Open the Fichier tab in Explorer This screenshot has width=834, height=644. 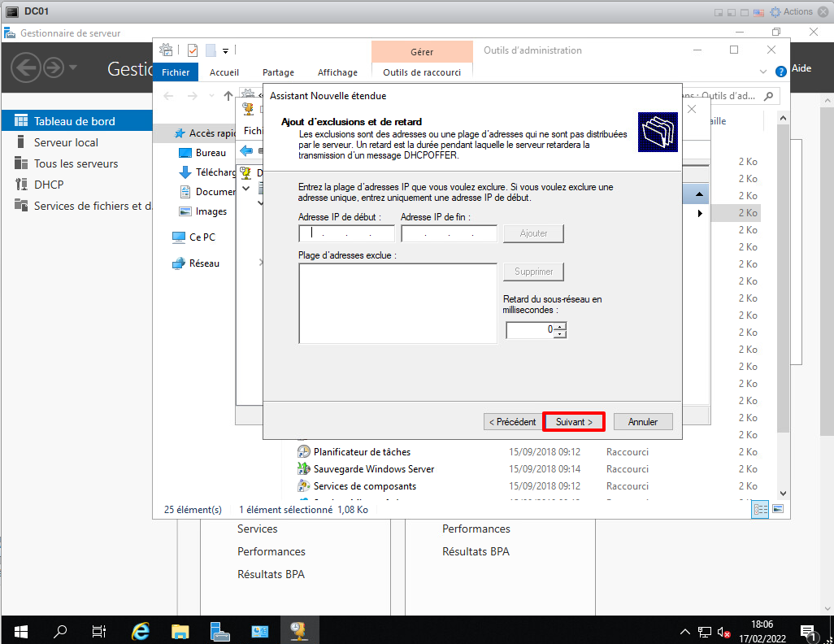tap(176, 72)
